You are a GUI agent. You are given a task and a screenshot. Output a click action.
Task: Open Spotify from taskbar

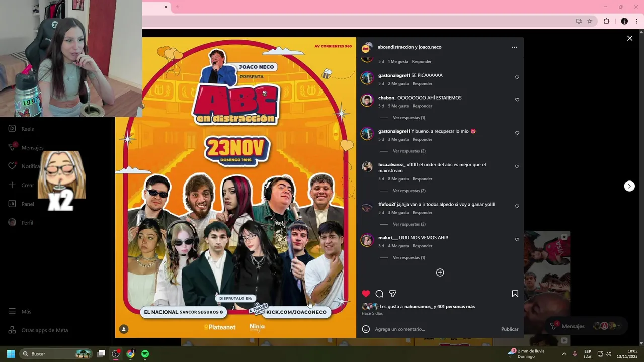click(x=145, y=354)
